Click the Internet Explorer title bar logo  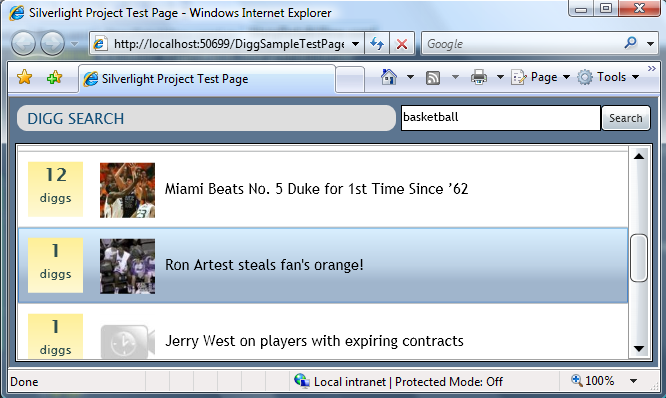(17, 13)
